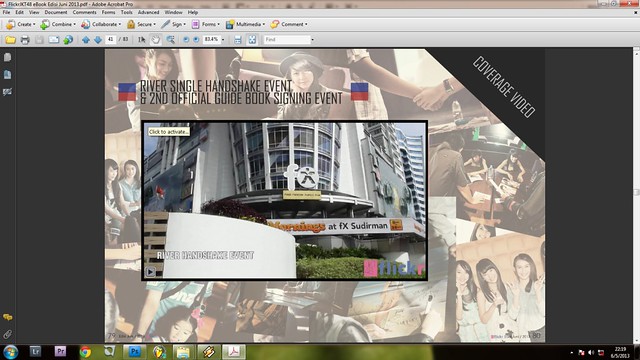Select the Marquee Zoom tool

171,40
